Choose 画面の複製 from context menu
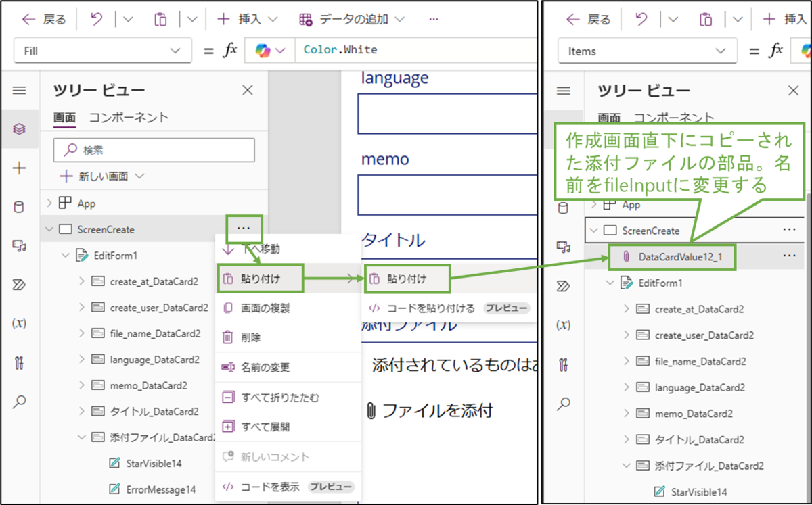The height and width of the screenshot is (505, 812). tap(288, 308)
